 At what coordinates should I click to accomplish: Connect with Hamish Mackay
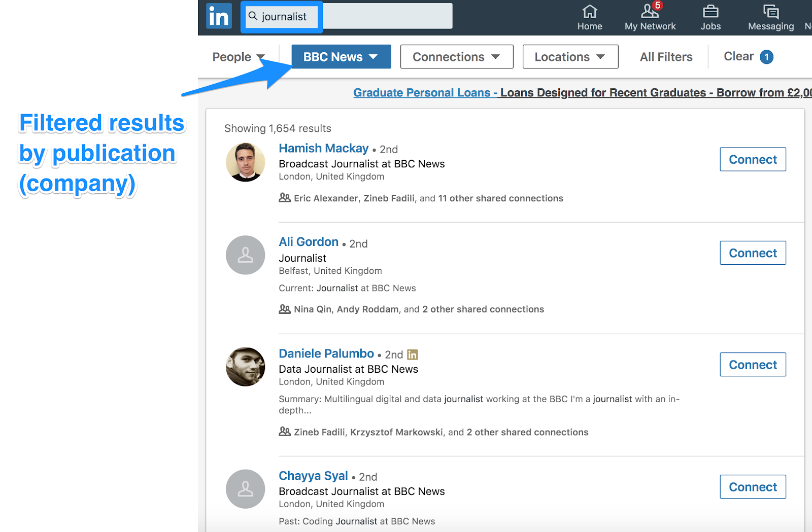click(x=753, y=159)
